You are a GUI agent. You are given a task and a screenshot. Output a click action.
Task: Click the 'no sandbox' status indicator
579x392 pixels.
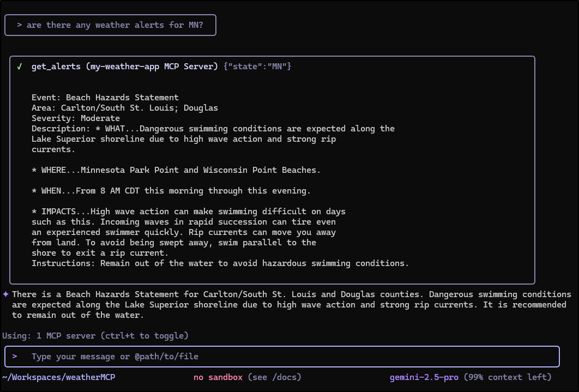point(218,377)
